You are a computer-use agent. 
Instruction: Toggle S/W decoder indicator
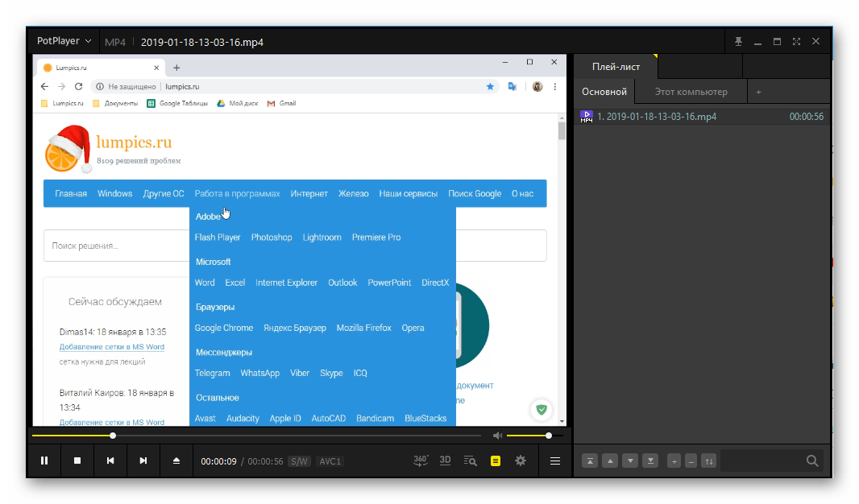(299, 461)
